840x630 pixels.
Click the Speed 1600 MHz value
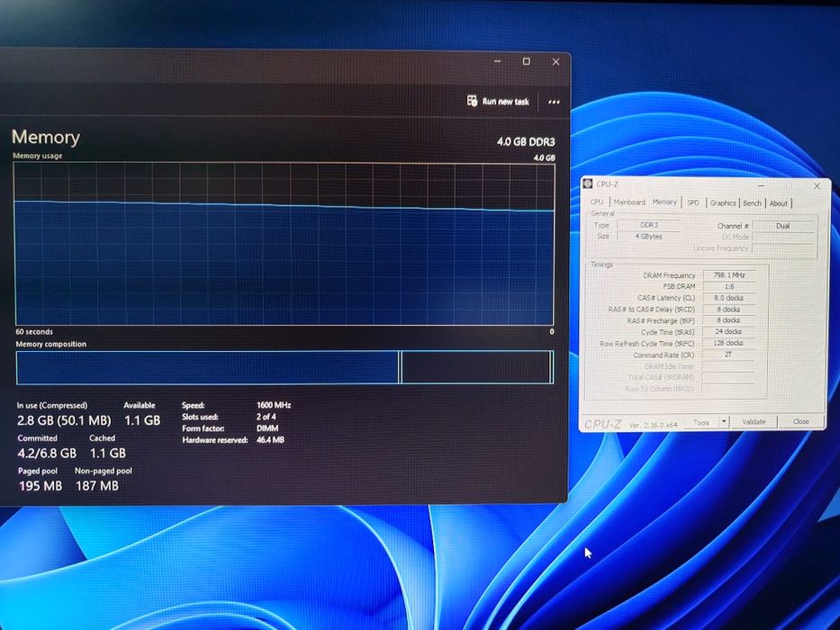point(273,405)
